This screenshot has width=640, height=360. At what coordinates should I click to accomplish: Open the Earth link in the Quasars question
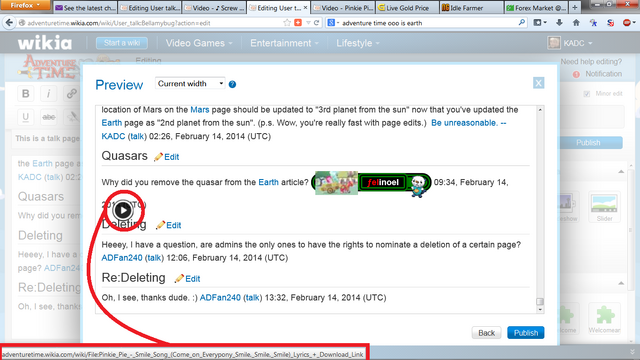click(268, 182)
